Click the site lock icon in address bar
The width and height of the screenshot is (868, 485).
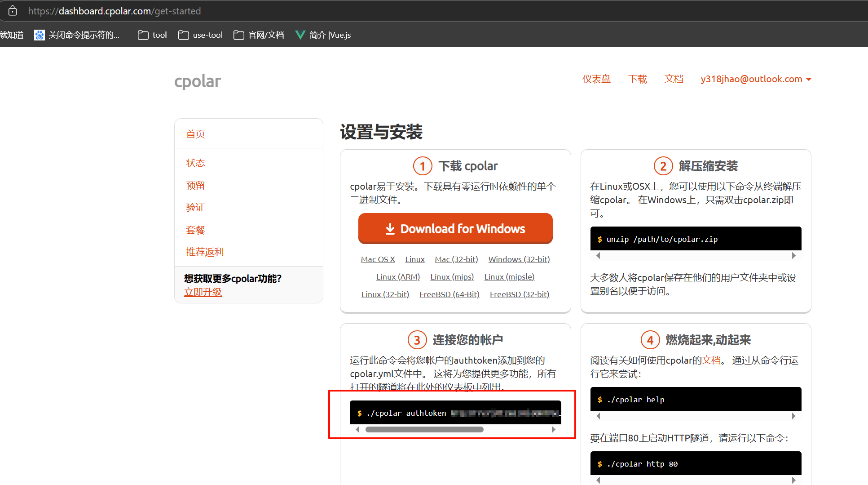(13, 11)
